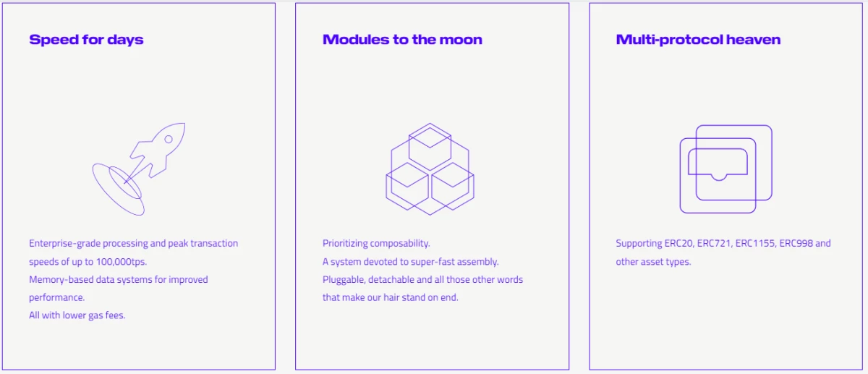Select the top cube in the modules icon

coord(430,148)
